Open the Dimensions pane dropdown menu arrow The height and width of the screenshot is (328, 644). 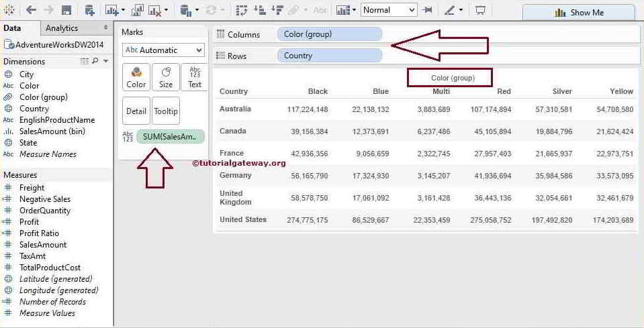point(106,61)
